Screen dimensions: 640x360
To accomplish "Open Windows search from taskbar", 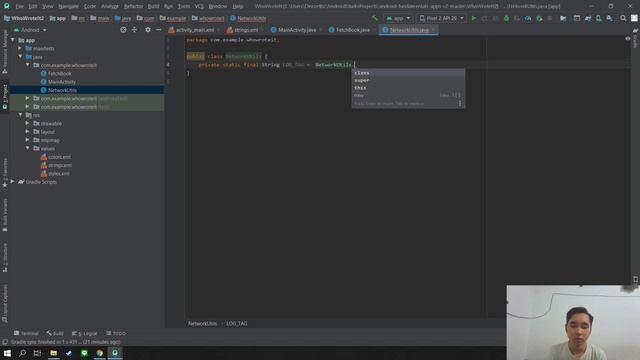I will [22, 353].
